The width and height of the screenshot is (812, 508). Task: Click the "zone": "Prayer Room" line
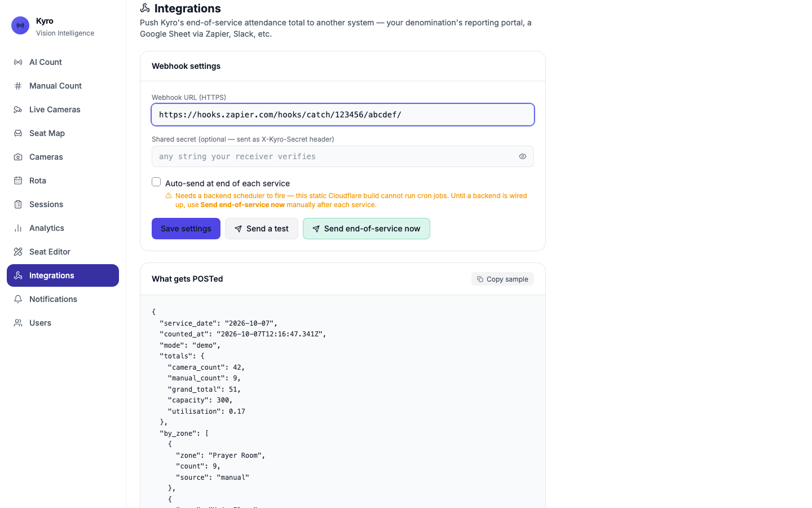pyautogui.click(x=220, y=456)
